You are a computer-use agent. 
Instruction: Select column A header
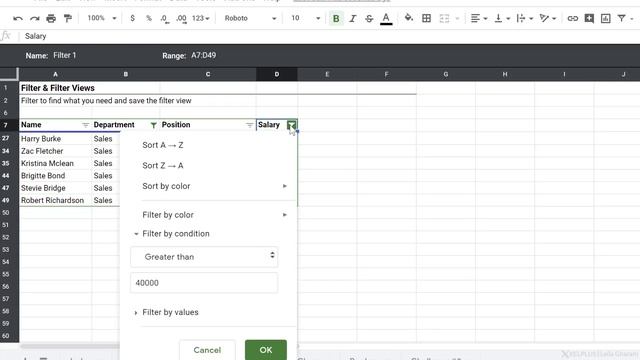[x=55, y=74]
